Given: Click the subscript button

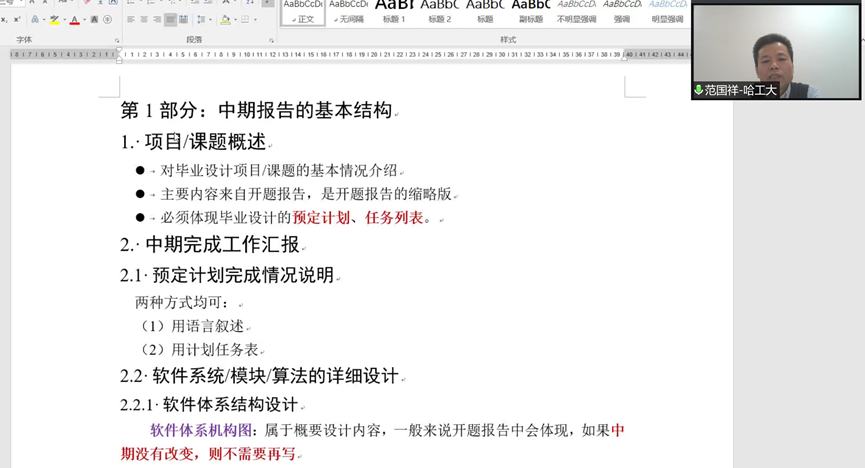Looking at the screenshot, I should [x=4, y=19].
